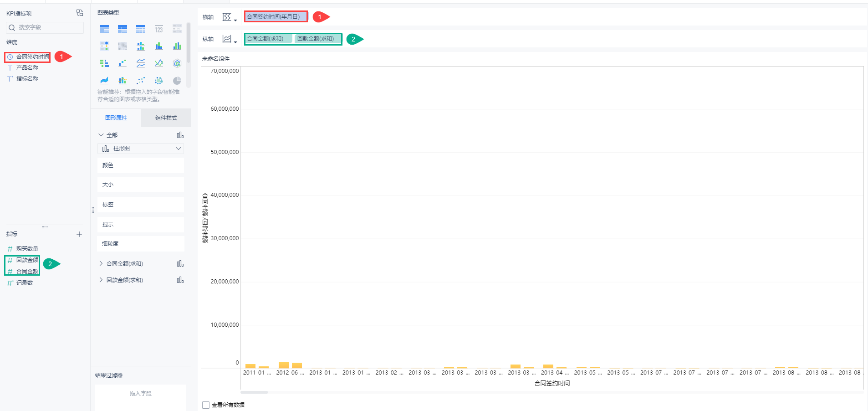
Task: Expand the 合同金额(求和) properties section
Action: coord(101,263)
